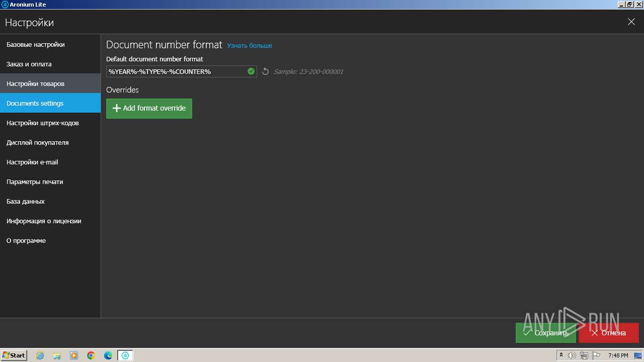Show Информация о лицензии section

coord(50,221)
